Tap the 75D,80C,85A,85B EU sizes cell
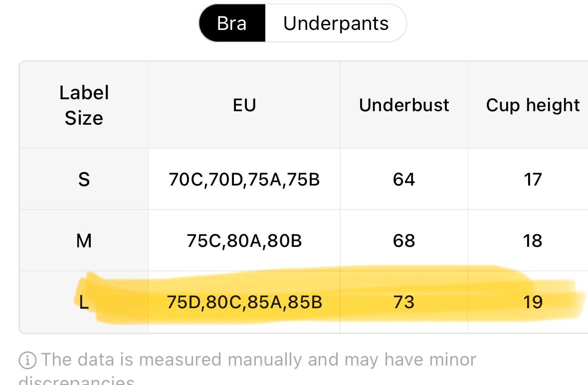The image size is (588, 385). click(244, 302)
